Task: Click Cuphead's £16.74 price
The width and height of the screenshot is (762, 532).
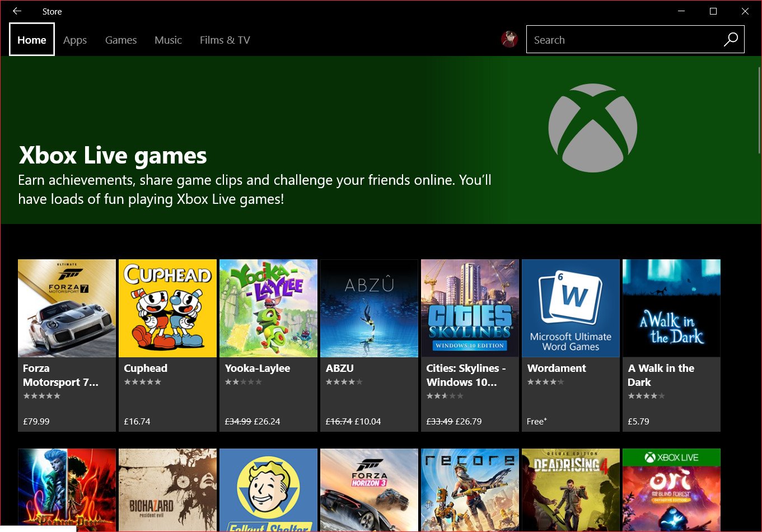Action: point(137,421)
